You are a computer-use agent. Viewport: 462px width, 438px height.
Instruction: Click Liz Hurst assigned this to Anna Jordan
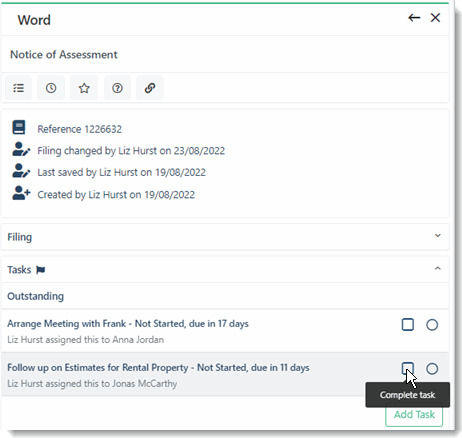point(86,340)
